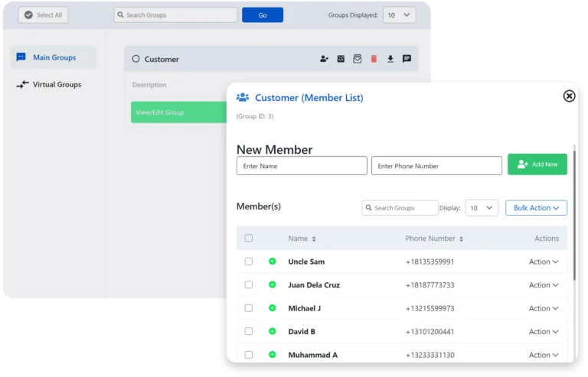
Task: Click phone number +13233331130
Action: tap(430, 355)
